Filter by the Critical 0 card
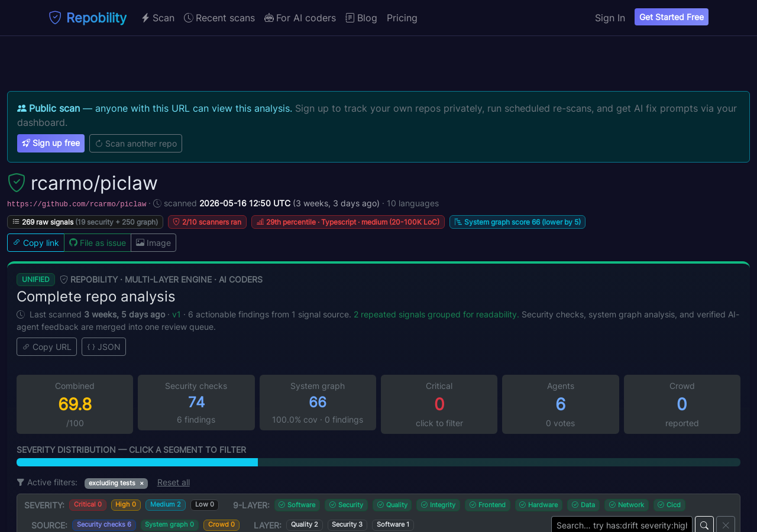 click(x=439, y=404)
